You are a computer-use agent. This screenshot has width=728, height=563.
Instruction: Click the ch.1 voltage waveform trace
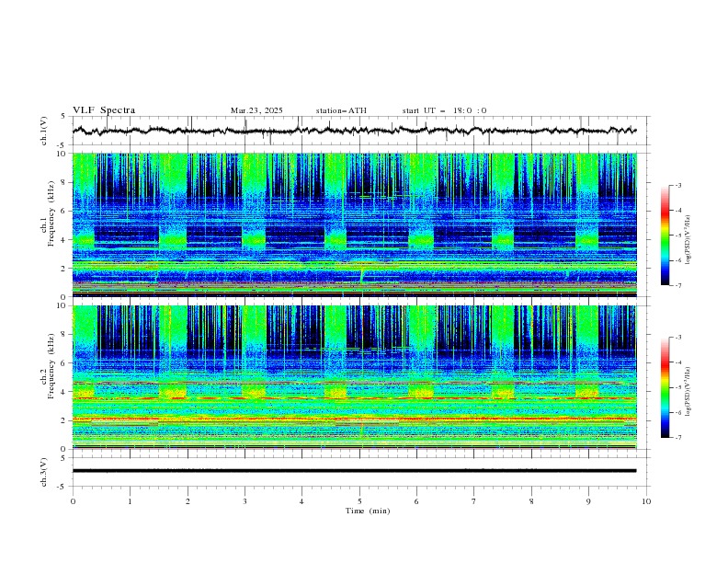[x=355, y=131]
